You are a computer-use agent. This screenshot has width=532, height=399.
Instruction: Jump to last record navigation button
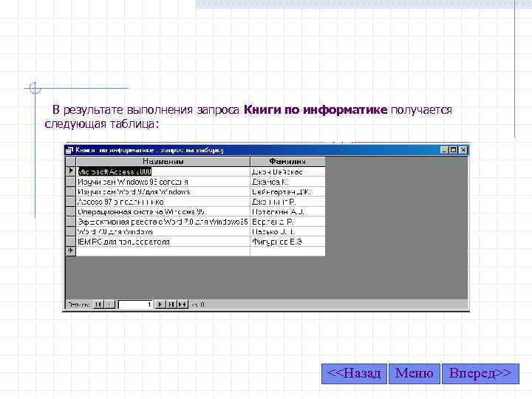[x=171, y=304]
